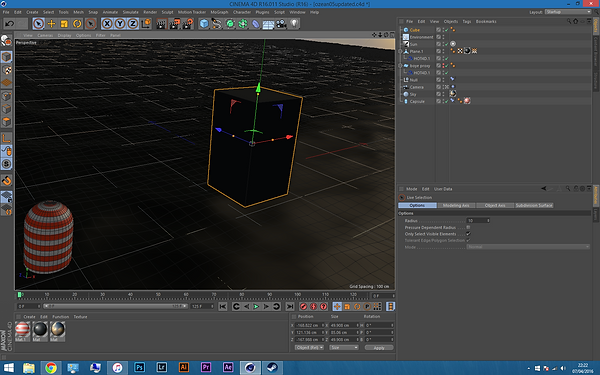Open the MoGraph menu
Image resolution: width=600 pixels, height=375 pixels.
[219, 12]
